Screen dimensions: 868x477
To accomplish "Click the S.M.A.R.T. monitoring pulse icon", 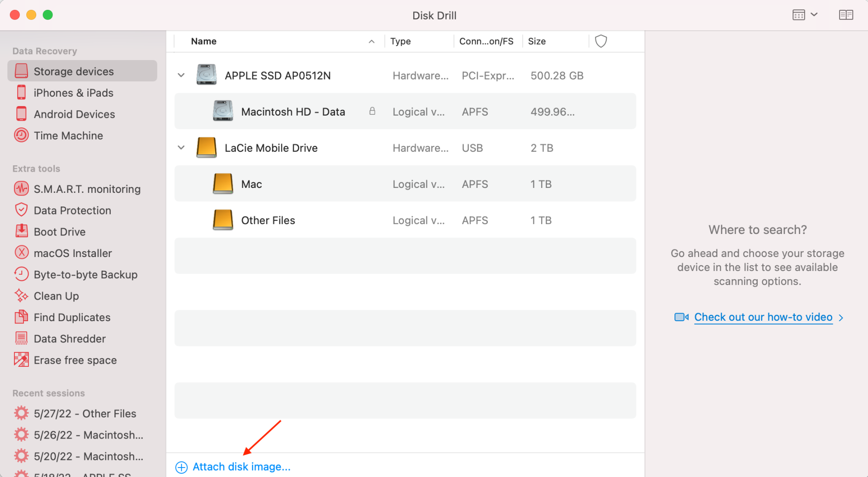I will [21, 188].
